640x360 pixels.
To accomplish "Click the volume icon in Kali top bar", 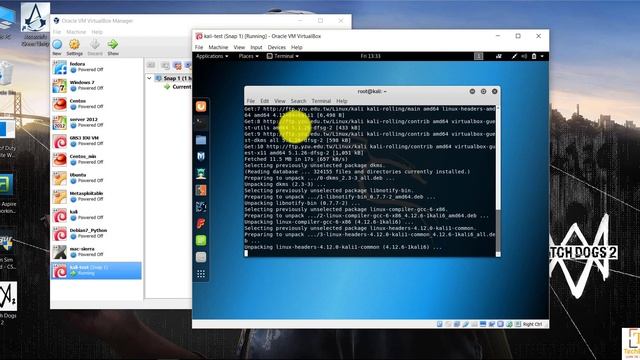I will (524, 56).
